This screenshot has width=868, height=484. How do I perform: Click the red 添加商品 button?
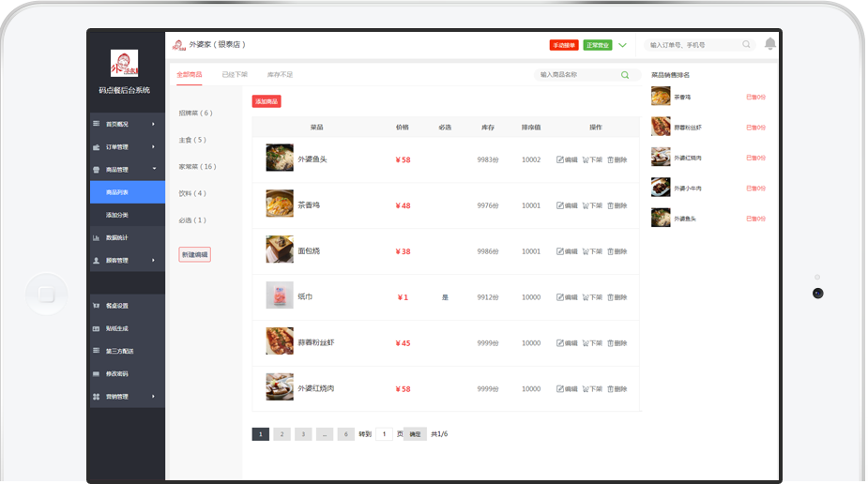266,101
